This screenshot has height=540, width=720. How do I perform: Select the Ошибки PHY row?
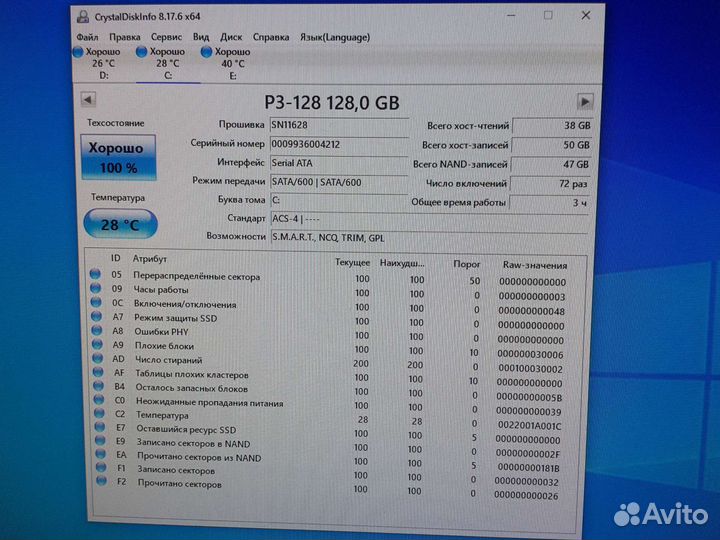pyautogui.click(x=328, y=334)
